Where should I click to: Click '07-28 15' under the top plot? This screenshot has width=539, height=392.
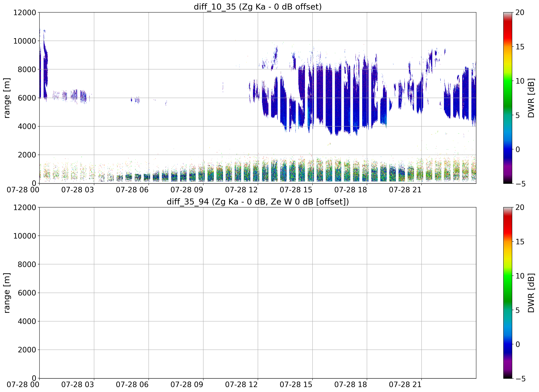pyautogui.click(x=296, y=190)
